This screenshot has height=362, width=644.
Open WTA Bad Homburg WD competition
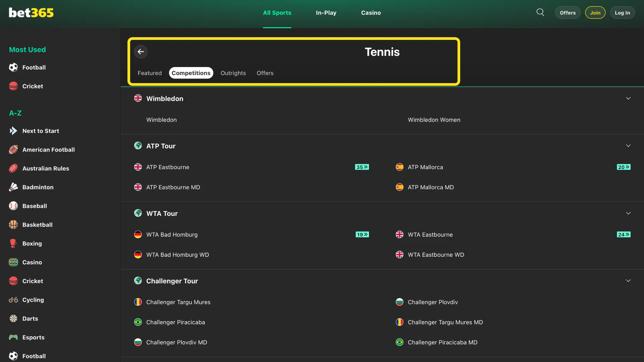(177, 255)
